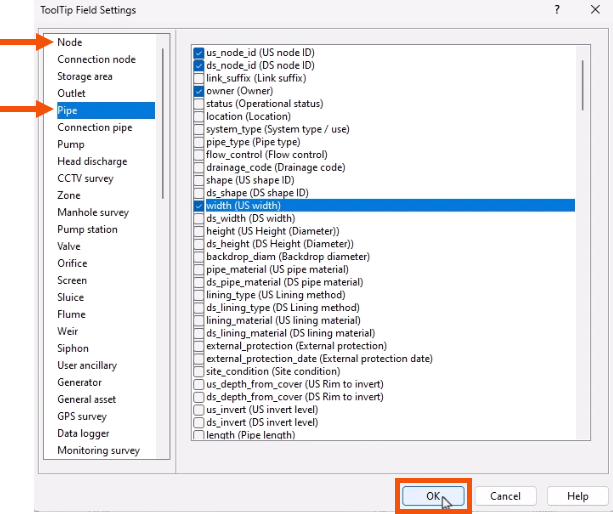Tick external_protection_date checkbox
The image size is (613, 514).
click(x=199, y=358)
